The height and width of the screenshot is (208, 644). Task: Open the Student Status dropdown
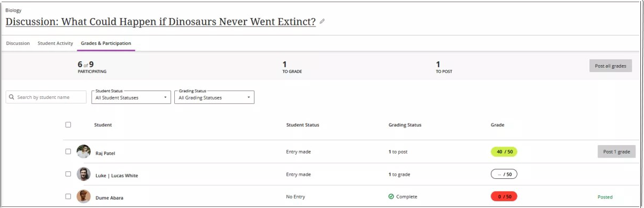tap(131, 97)
